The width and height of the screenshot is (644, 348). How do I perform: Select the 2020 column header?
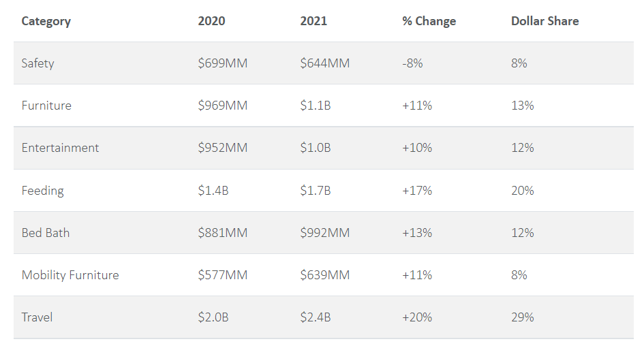coord(211,21)
